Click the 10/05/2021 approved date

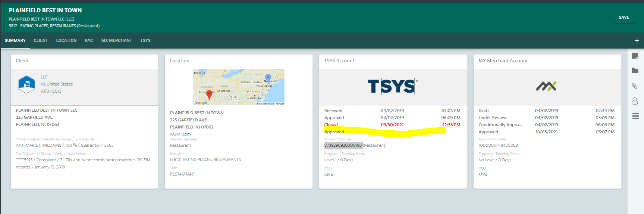click(x=547, y=132)
